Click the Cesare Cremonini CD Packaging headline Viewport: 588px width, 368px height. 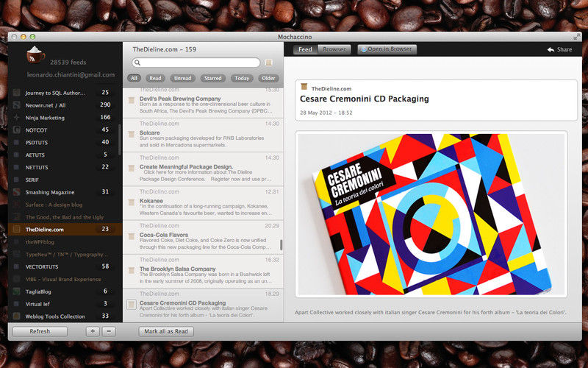pos(364,99)
